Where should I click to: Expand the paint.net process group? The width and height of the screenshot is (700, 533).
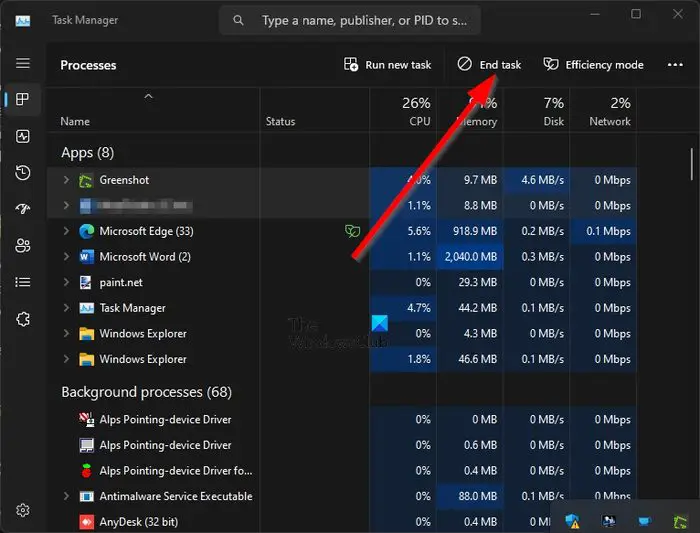pyautogui.click(x=66, y=282)
